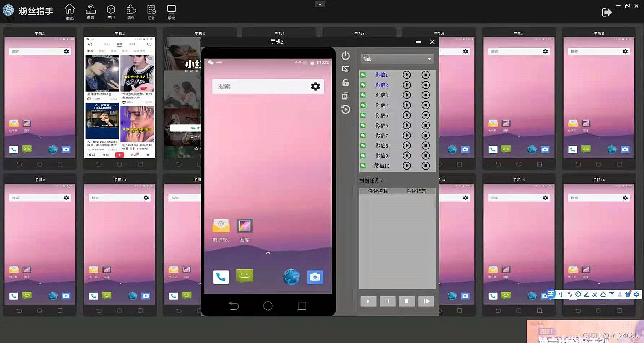Tap the back navigation button in the 手机2 popup
The width and height of the screenshot is (644, 343).
pos(234,306)
